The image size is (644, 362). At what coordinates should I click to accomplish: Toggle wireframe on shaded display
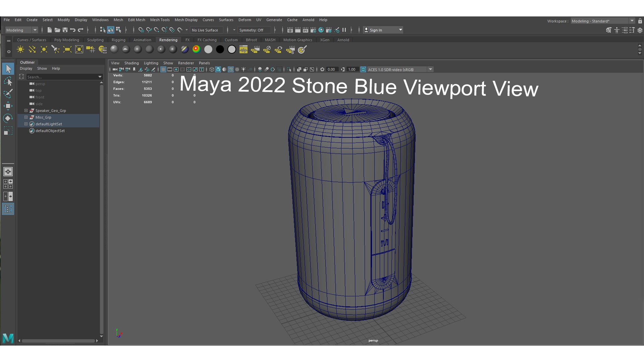(231, 69)
